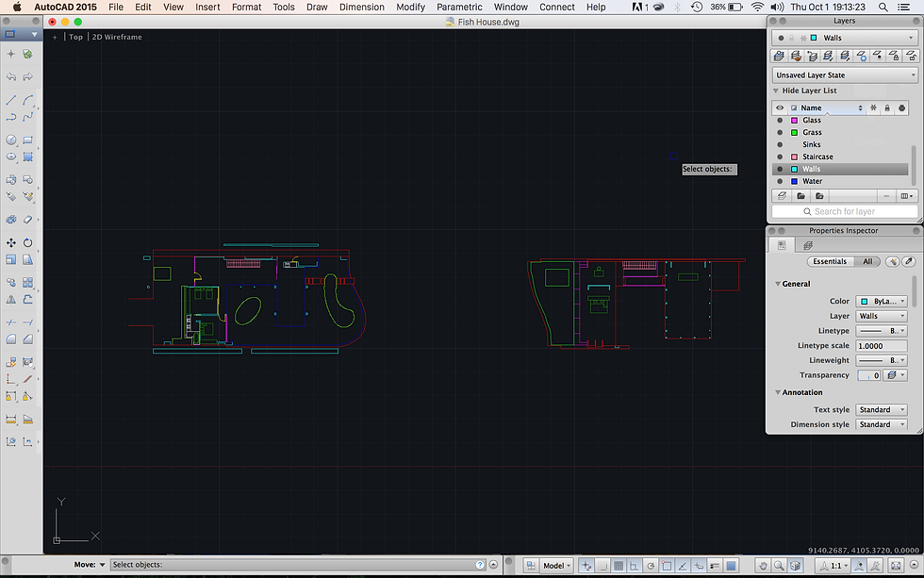
Task: Select the Mirror tool
Action: point(10,299)
